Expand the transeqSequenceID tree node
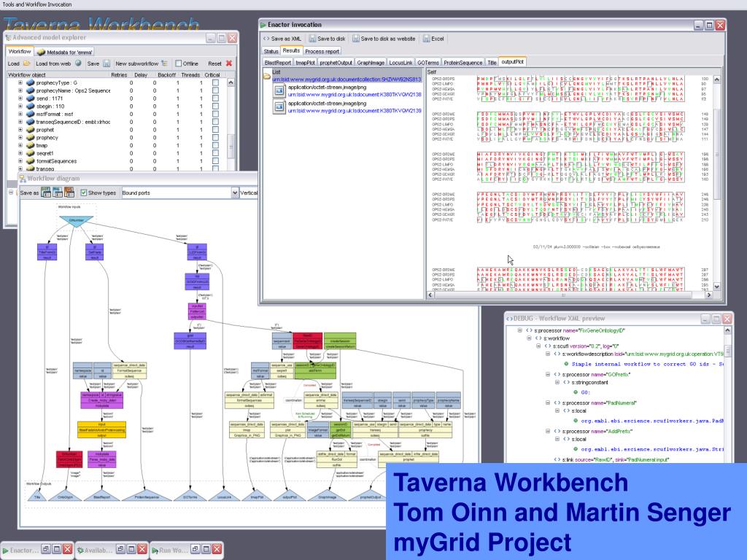Screen dimensions: 747x560 coord(20,122)
